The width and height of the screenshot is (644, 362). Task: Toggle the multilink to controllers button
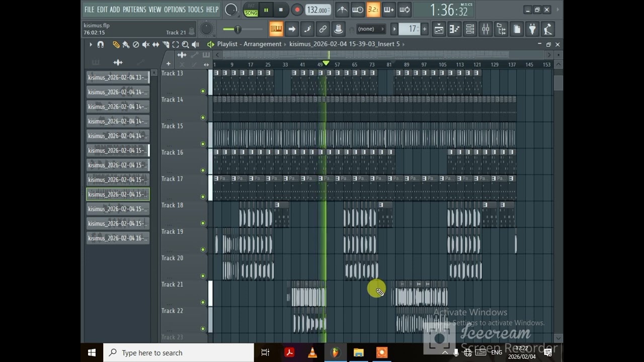338,29
